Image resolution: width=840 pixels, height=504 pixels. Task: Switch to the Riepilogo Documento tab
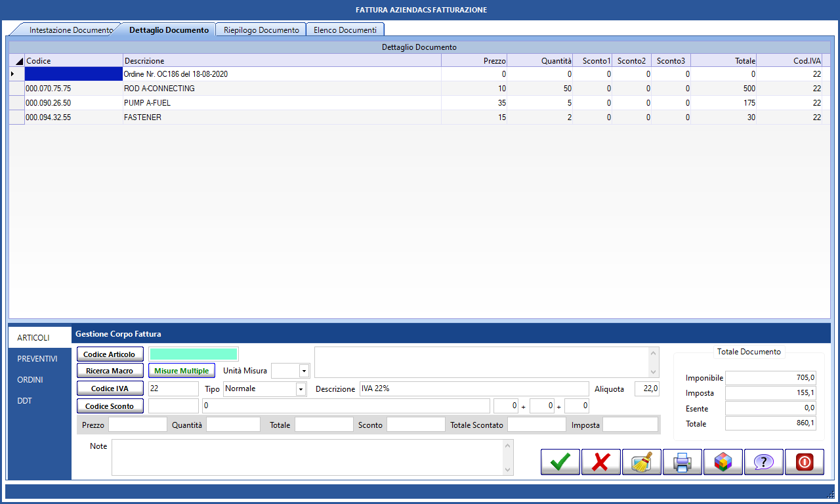261,30
